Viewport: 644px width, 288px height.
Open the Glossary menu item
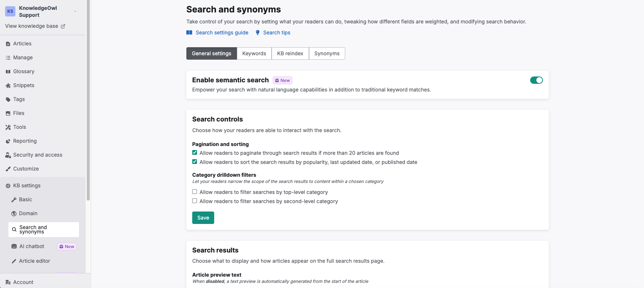click(x=24, y=71)
